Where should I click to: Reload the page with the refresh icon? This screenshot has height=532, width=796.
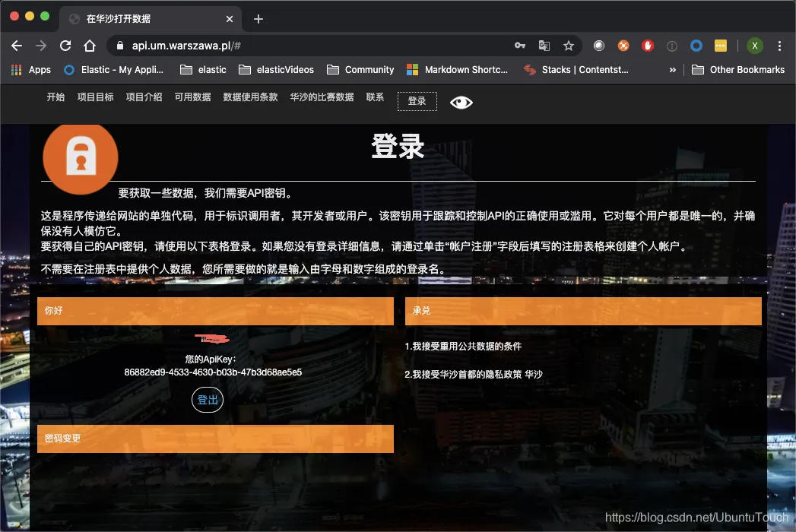[65, 46]
